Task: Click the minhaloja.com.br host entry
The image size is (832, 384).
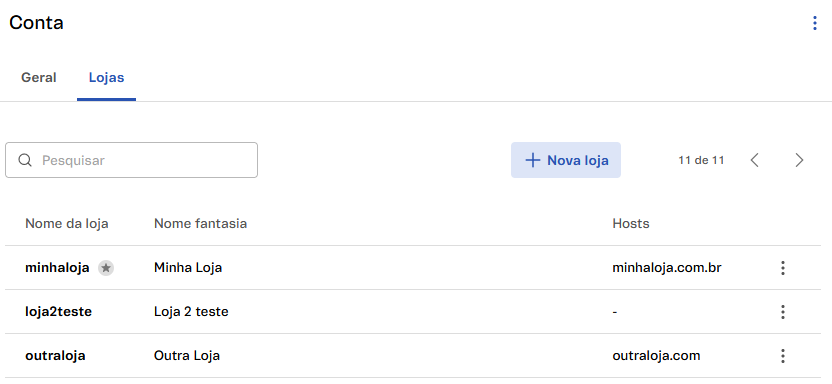Action: 666,268
